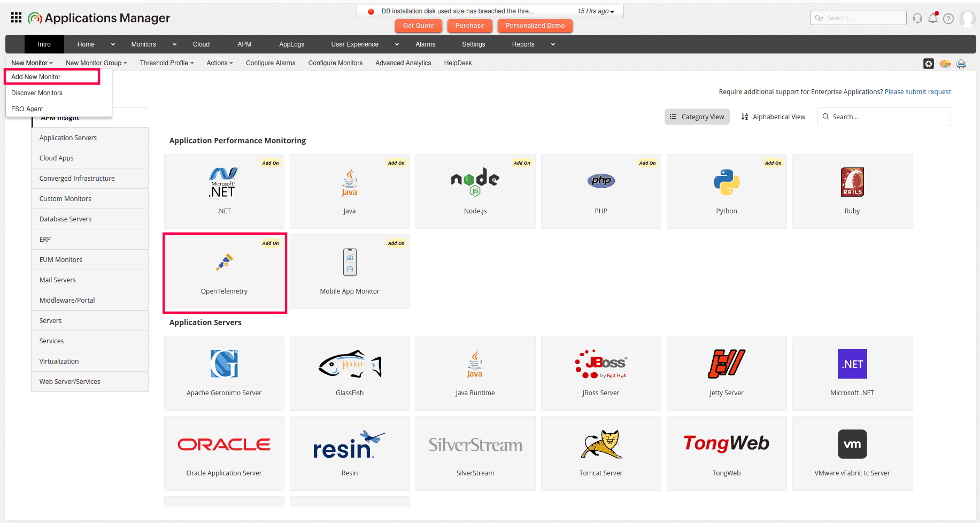Screen dimensions: 980x523
Task: Open the help question mark icon
Action: [x=948, y=18]
